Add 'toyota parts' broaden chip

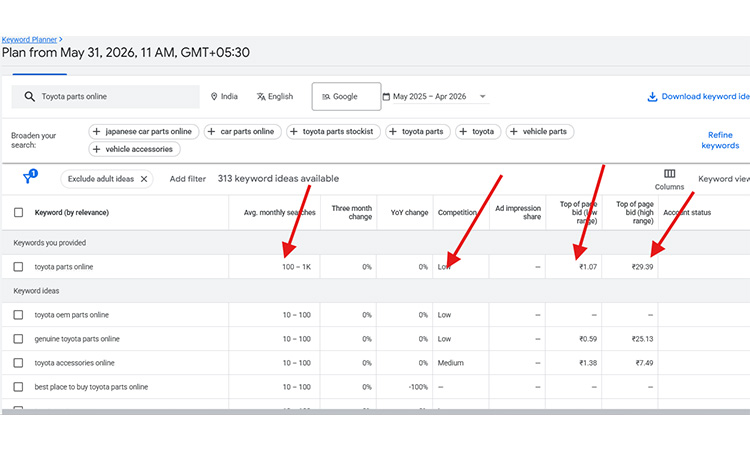418,132
